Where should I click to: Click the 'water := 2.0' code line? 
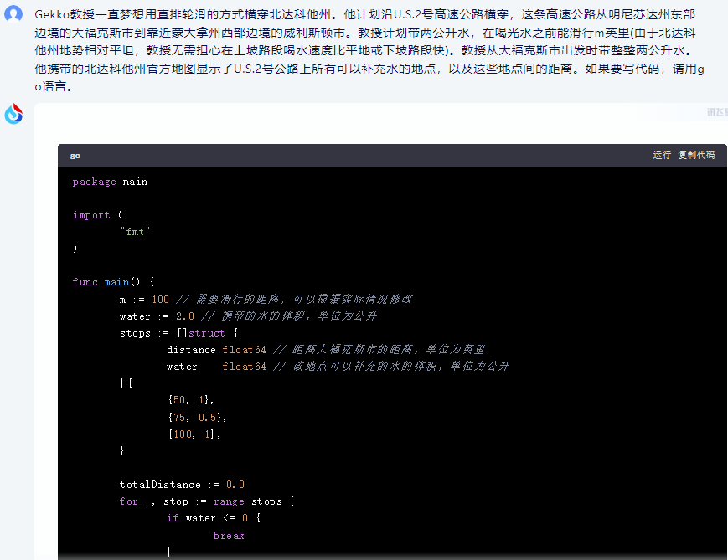(249, 316)
